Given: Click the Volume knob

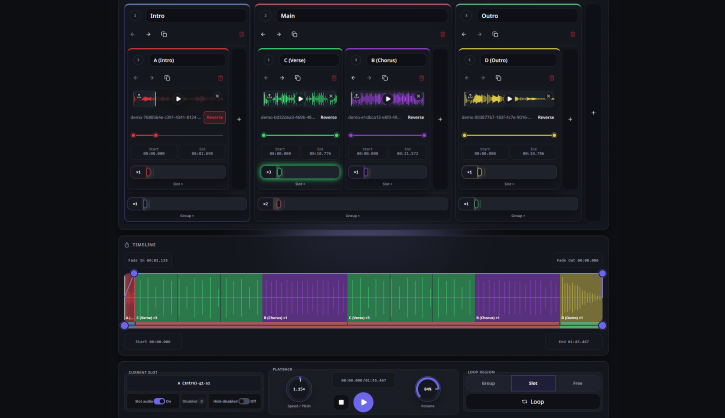Looking at the screenshot, I should [x=428, y=389].
